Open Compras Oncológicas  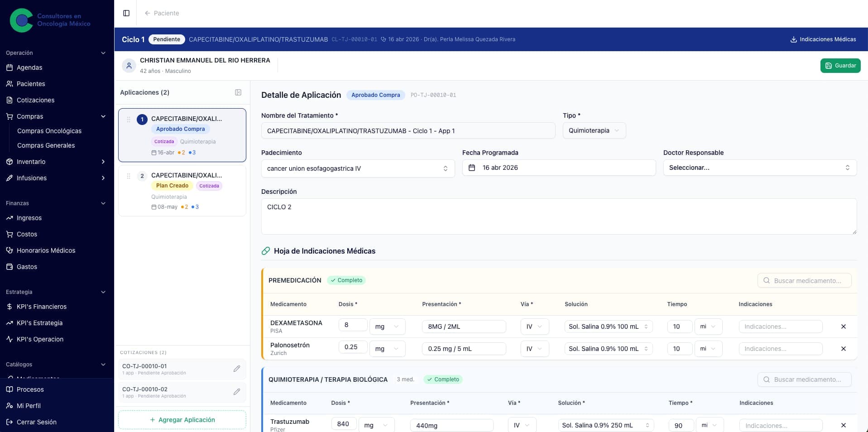pos(49,131)
